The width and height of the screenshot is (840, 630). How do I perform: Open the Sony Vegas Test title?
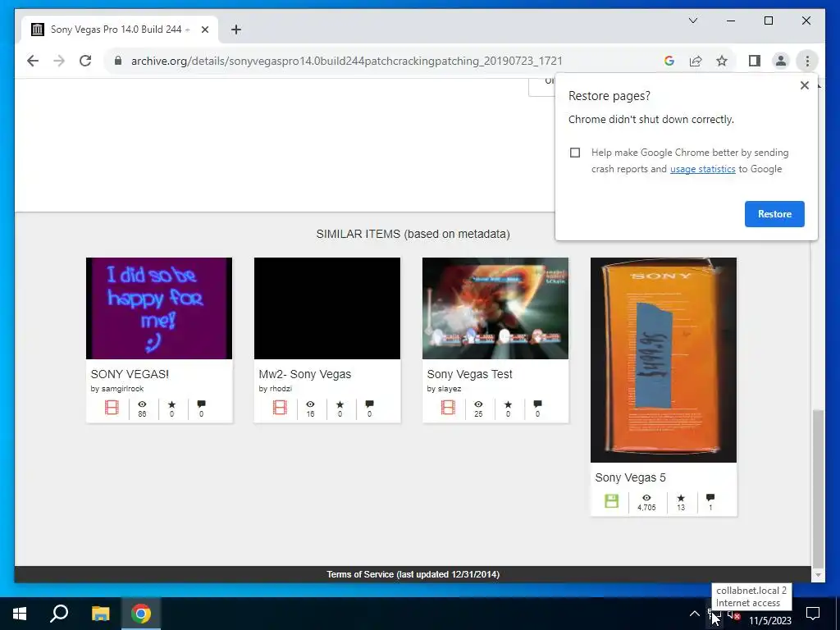pos(469,374)
